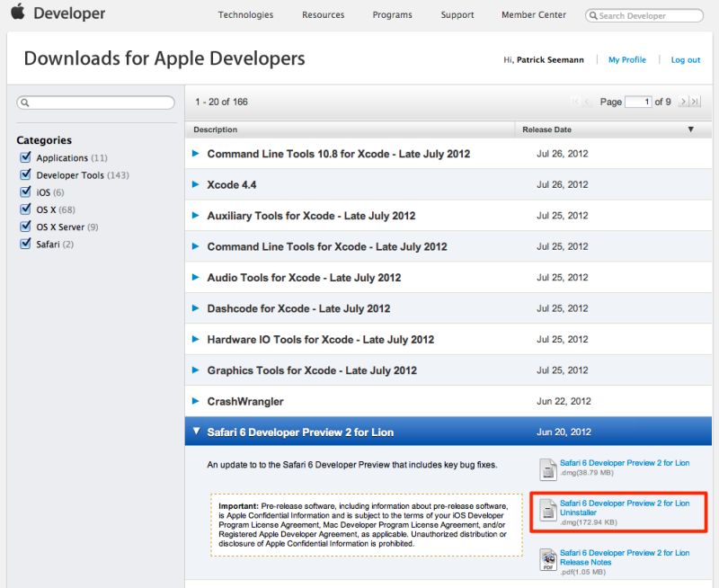Open the Resources menu

tap(323, 14)
